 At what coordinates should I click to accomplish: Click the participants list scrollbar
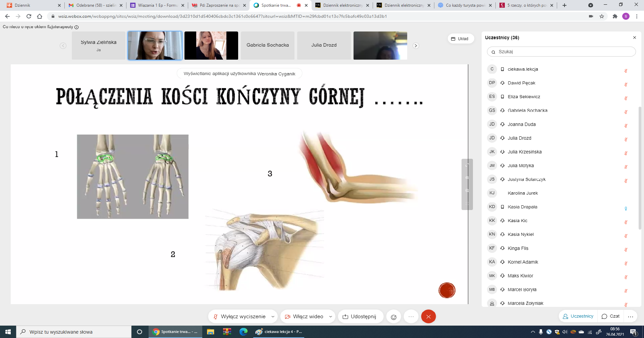(640, 167)
